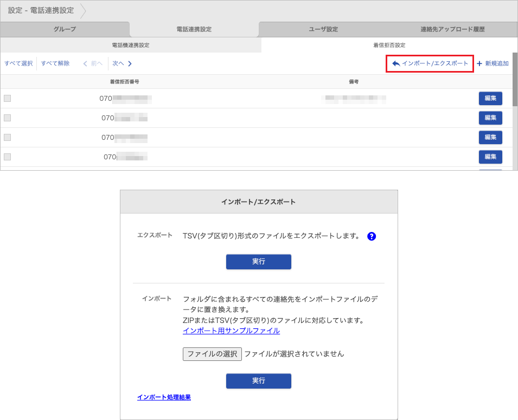518x420 pixels.
Task: Check the third row's checkbox
Action: pos(7,137)
